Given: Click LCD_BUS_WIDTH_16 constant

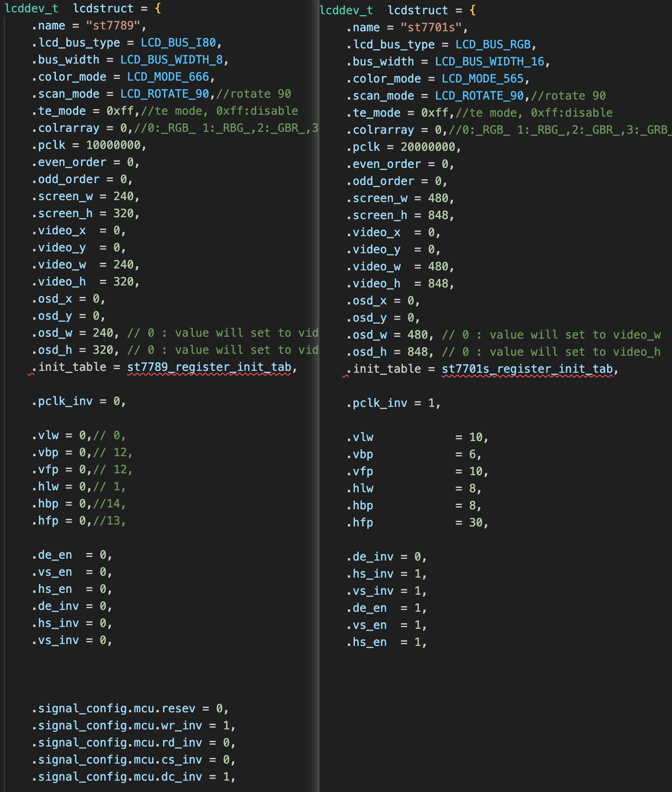Looking at the screenshot, I should click(x=490, y=62).
